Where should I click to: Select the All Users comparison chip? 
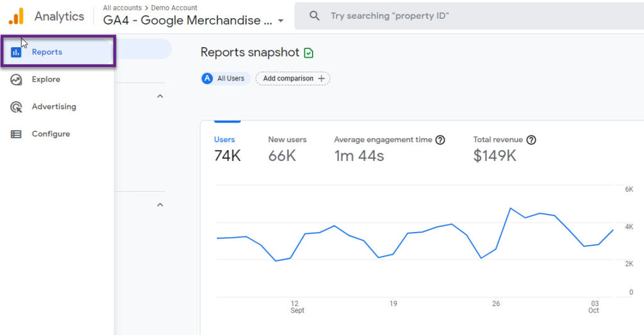coord(226,79)
